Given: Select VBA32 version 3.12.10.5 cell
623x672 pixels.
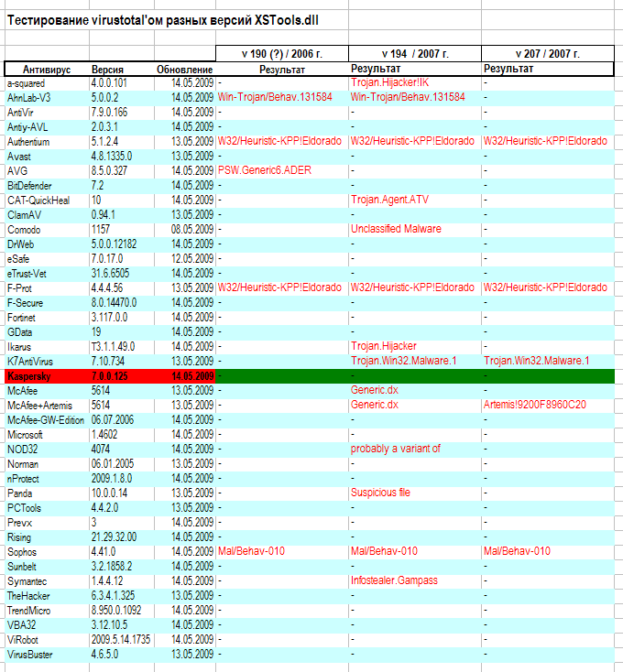Looking at the screenshot, I should tap(122, 625).
